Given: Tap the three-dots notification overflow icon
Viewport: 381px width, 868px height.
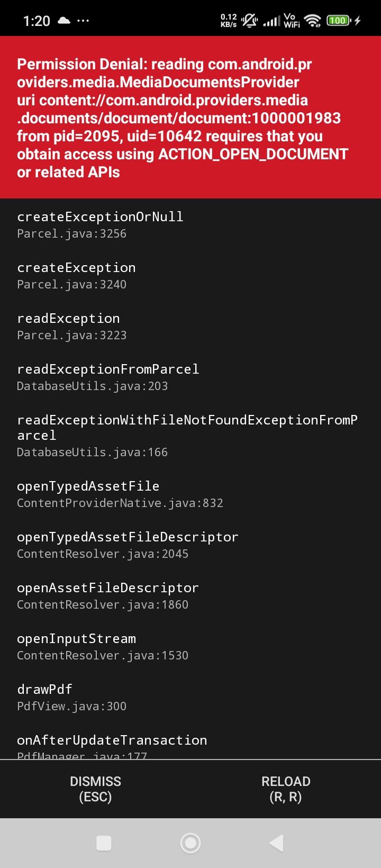Looking at the screenshot, I should 83,21.
